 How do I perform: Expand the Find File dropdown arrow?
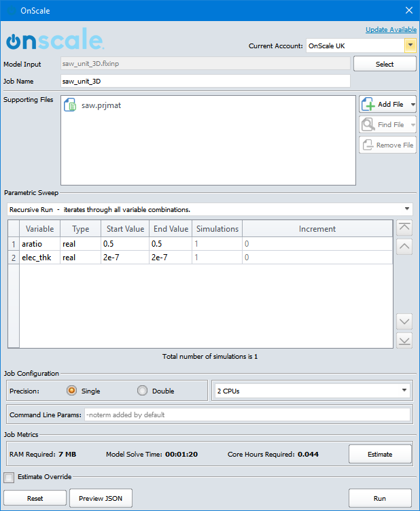(413, 125)
